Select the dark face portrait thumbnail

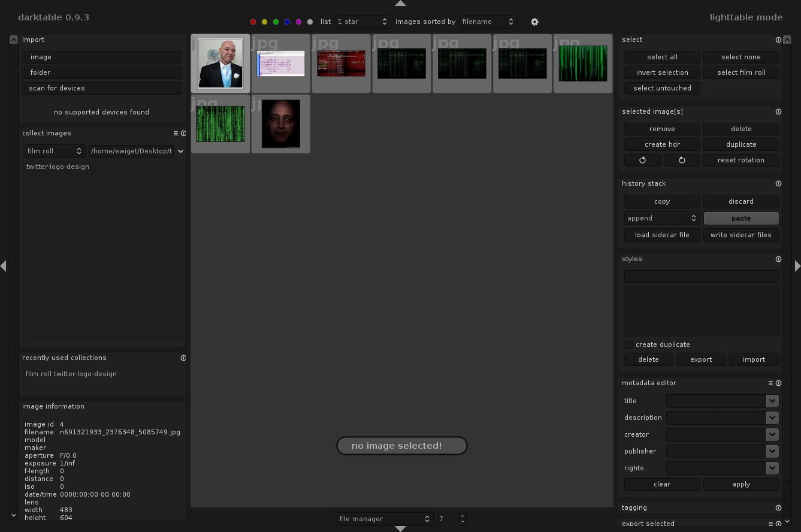(x=281, y=124)
